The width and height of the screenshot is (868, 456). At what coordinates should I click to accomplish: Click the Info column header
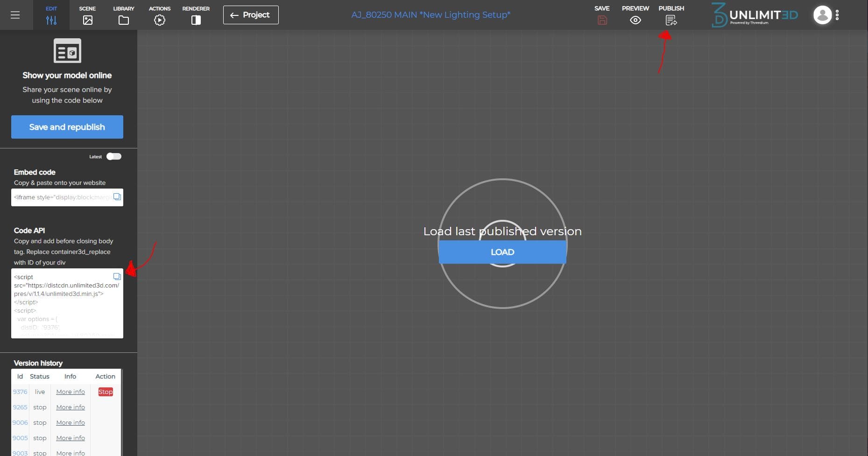pyautogui.click(x=70, y=376)
